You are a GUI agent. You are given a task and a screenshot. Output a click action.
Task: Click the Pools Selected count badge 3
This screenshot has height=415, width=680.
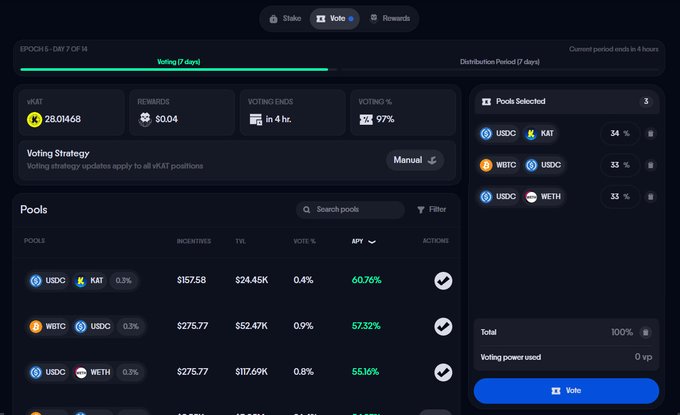646,101
